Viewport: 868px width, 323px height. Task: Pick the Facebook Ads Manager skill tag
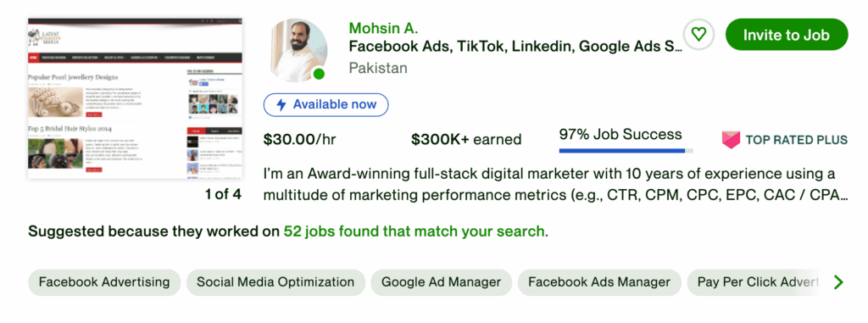599,282
